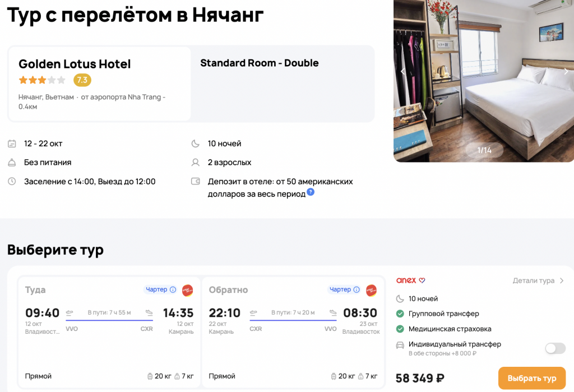Click the heart icon next to anex
The image size is (574, 392).
[x=423, y=281]
